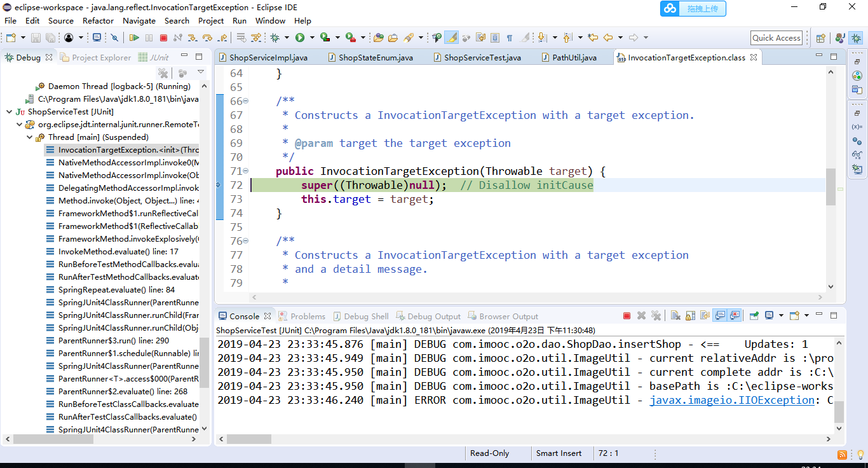Image resolution: width=868 pixels, height=468 pixels.
Task: Open the Window menu
Action: tap(270, 20)
